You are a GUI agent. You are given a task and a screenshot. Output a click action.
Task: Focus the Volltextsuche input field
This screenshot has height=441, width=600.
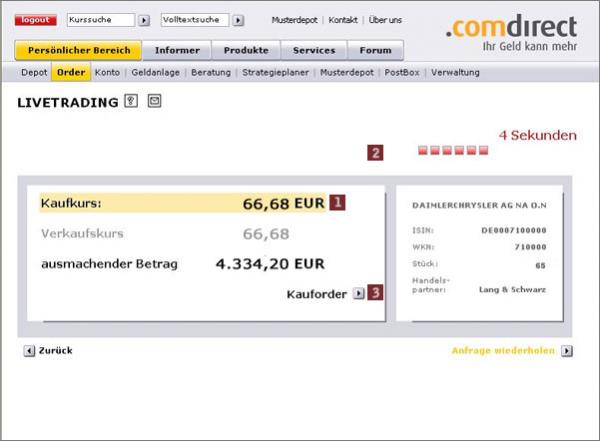pyautogui.click(x=194, y=20)
